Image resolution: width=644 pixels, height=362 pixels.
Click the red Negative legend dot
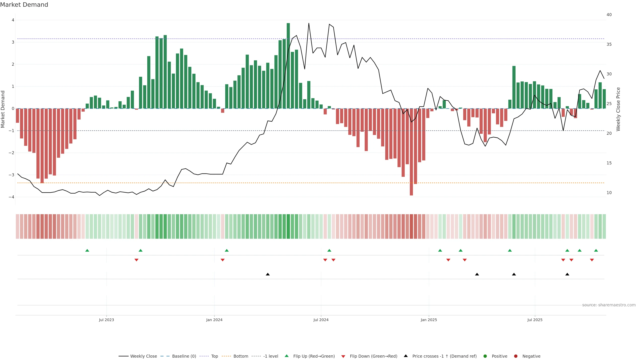[x=516, y=356]
